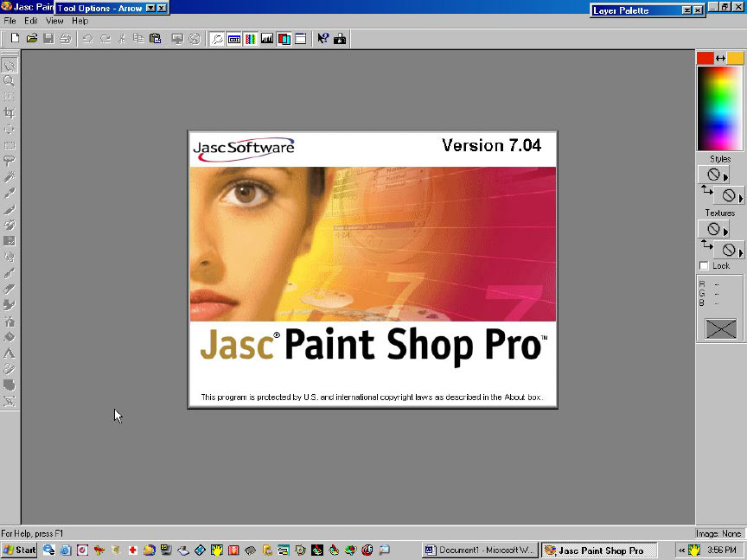747x560 pixels.
Task: Toggle the Overview window button
Action: point(301,39)
